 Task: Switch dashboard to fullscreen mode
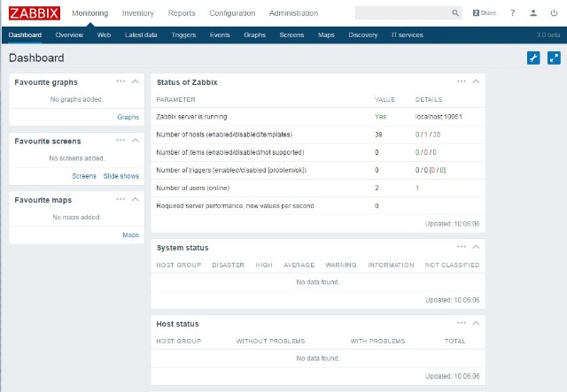click(x=554, y=58)
